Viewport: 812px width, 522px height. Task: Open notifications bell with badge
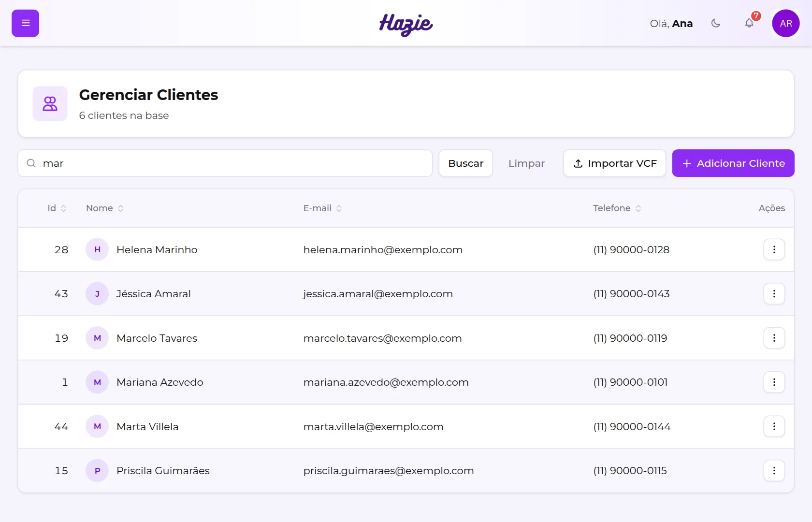tap(749, 23)
